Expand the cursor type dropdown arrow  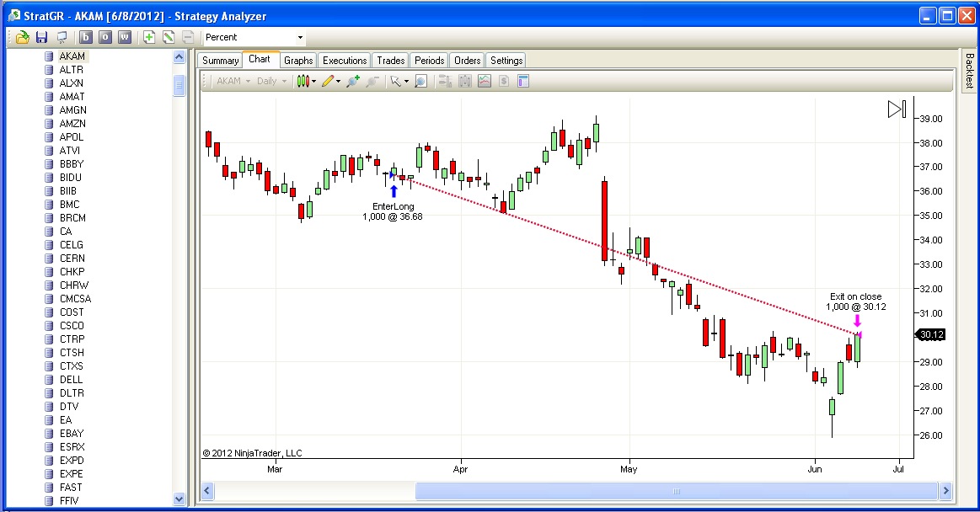tap(406, 81)
